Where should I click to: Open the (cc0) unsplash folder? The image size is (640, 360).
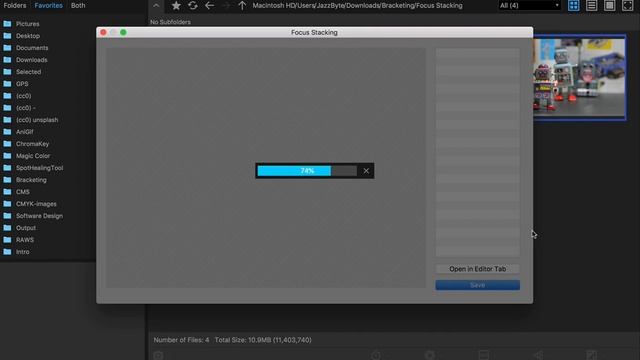[37, 120]
